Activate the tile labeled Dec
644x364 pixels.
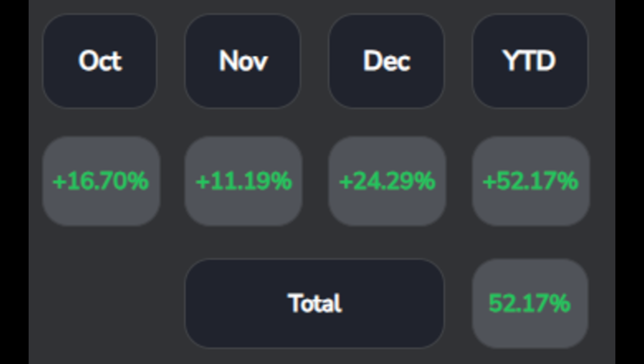(386, 61)
